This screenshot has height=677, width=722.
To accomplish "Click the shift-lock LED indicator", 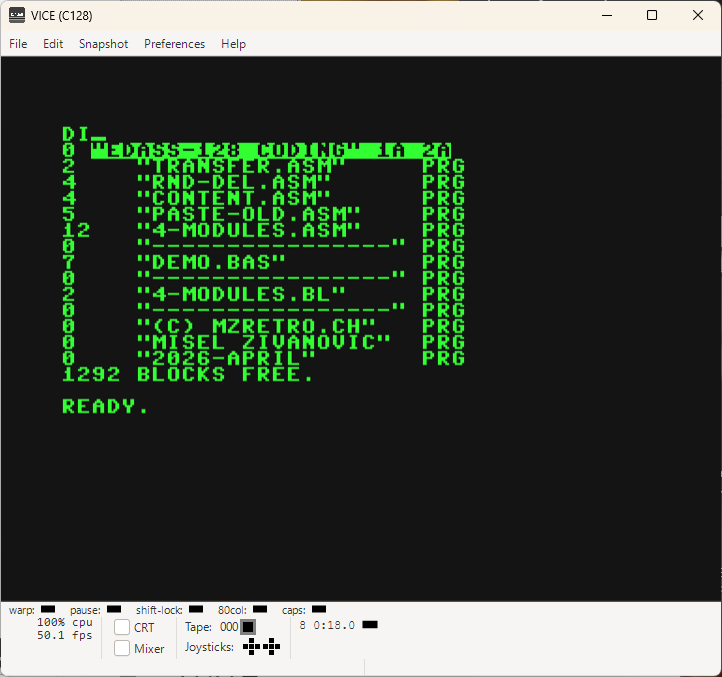I will 196,609.
